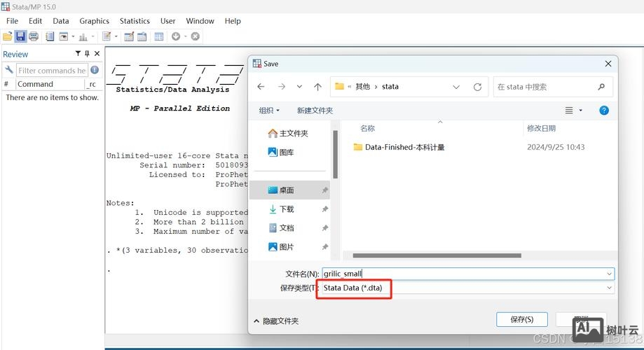Click the search box 在 stata 中搜索
Image resolution: width=644 pixels, height=350 pixels.
coord(553,87)
